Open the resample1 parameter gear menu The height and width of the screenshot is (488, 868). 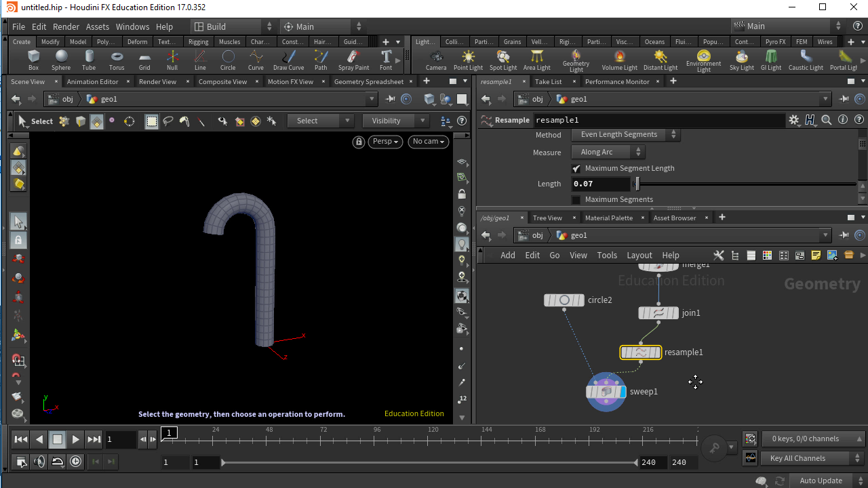793,120
